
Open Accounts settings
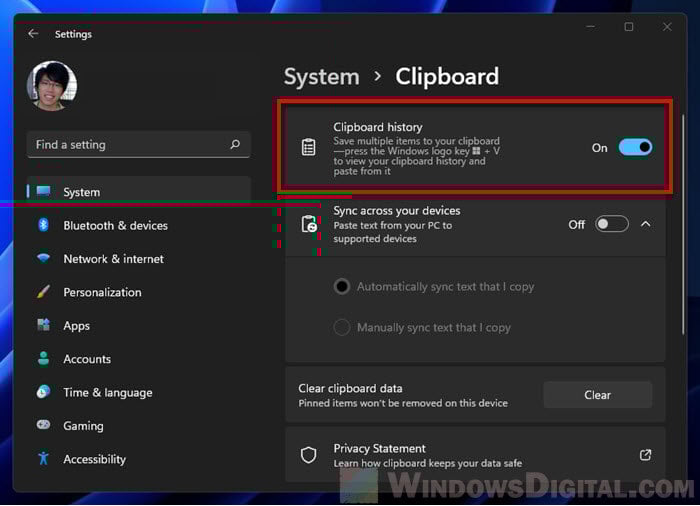click(138, 360)
